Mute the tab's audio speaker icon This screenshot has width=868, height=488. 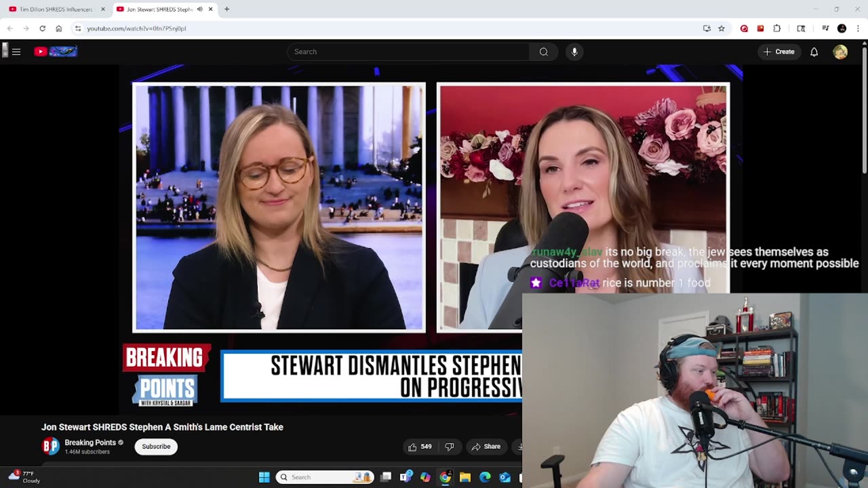(200, 9)
